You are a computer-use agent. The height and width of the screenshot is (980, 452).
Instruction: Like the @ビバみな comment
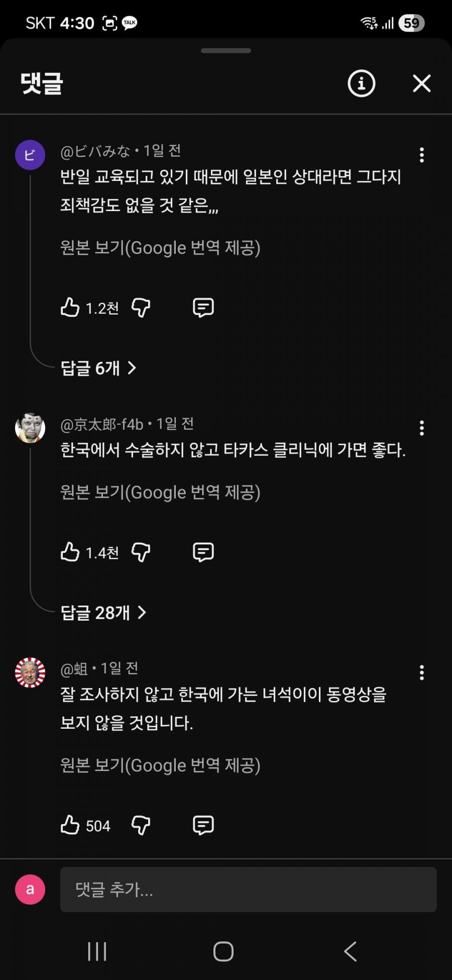70,307
